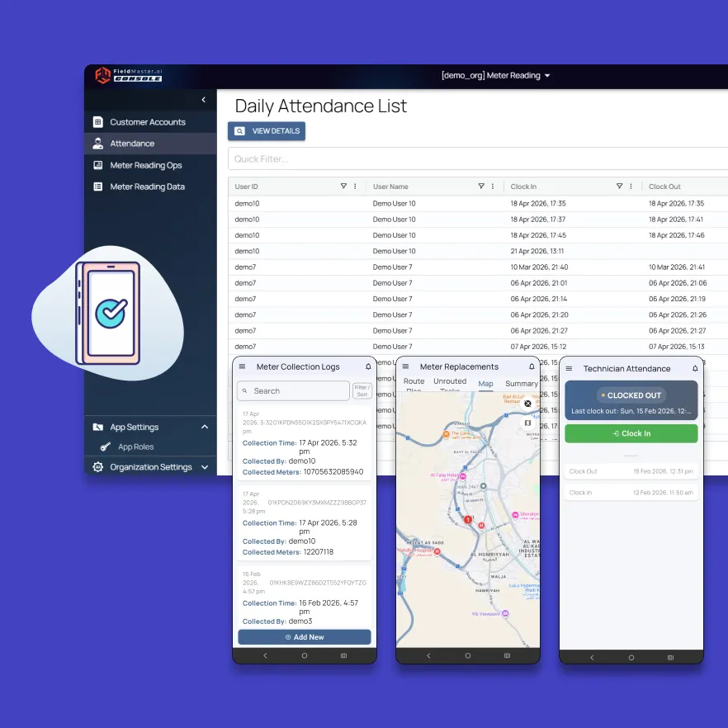Viewport: 728px width, 728px height.
Task: Open filter for User Name column
Action: (481, 187)
